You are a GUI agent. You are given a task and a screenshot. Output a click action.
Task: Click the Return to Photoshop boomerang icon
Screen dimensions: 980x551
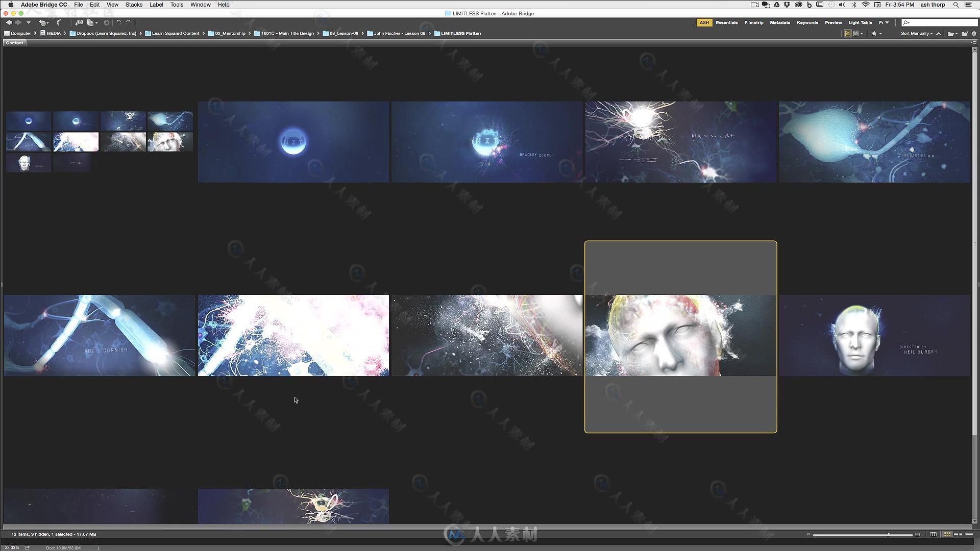click(x=59, y=22)
